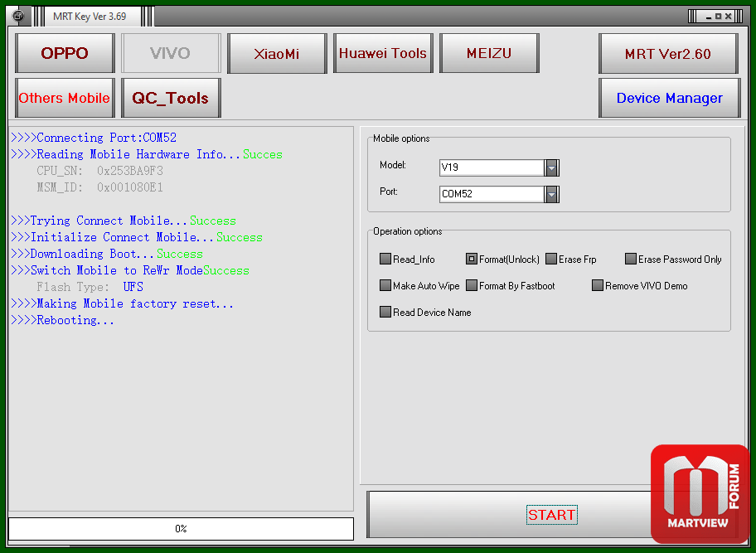Screen dimensions: 756x553
Task: Click Initialize Connect Mobile...Success log line
Action: [137, 237]
